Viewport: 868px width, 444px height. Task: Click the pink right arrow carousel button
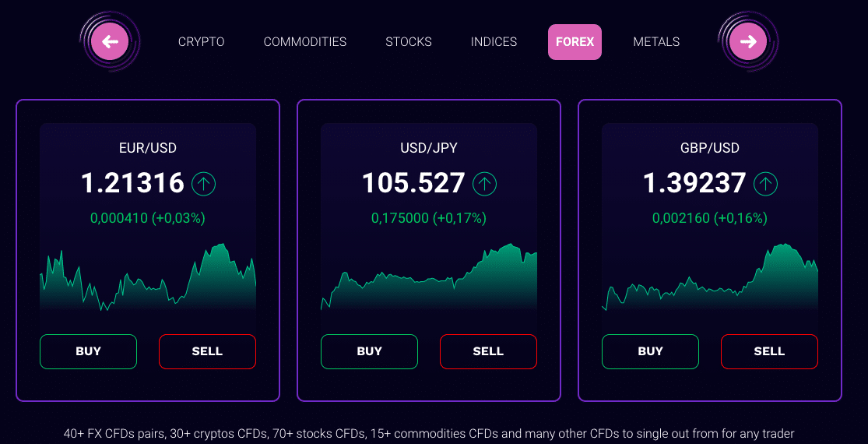tap(748, 41)
